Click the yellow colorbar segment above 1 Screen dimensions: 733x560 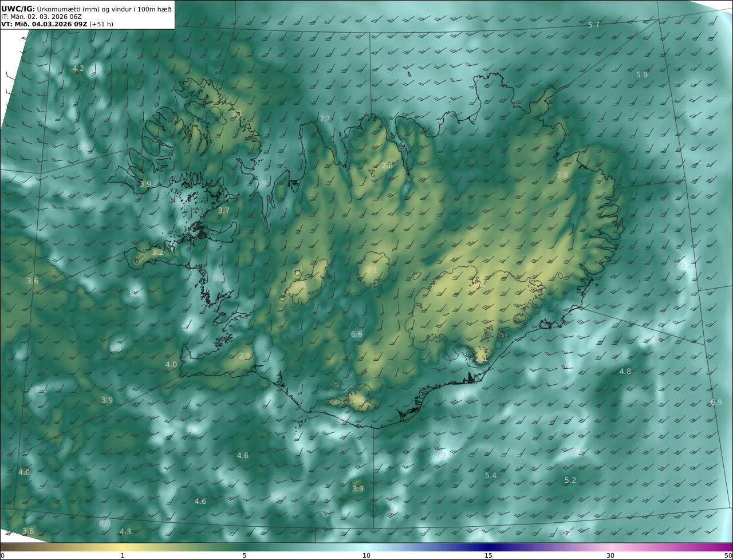pos(122,547)
